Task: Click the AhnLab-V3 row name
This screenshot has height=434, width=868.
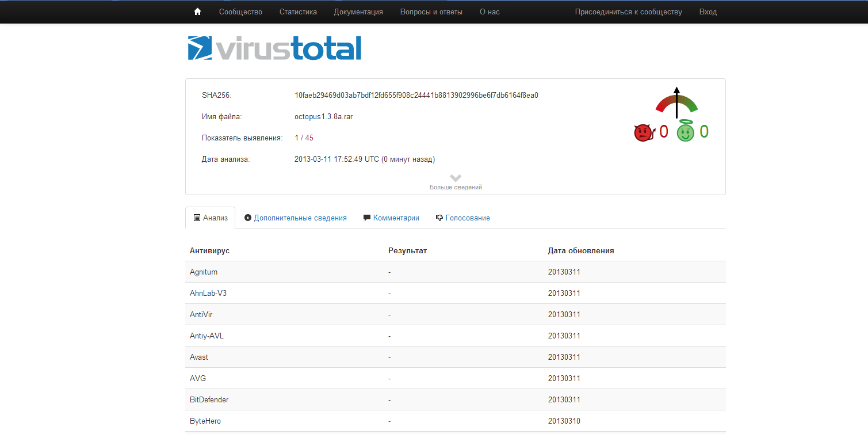Action: (x=208, y=293)
